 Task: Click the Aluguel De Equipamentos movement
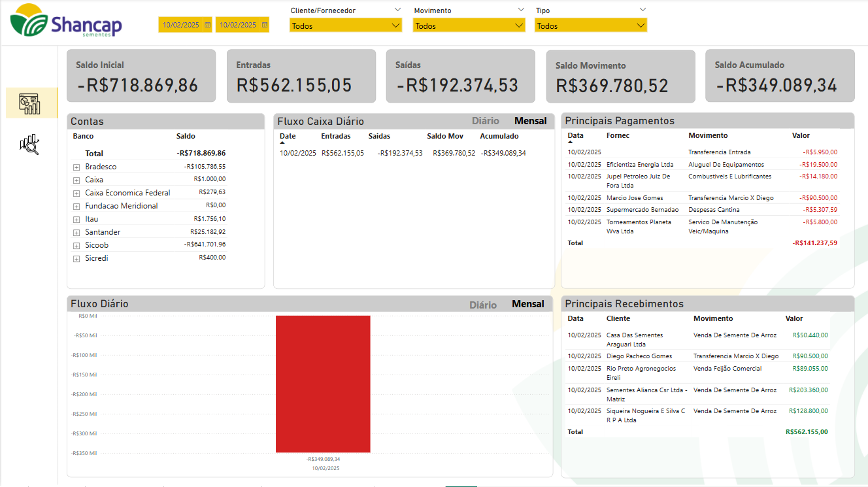click(726, 165)
